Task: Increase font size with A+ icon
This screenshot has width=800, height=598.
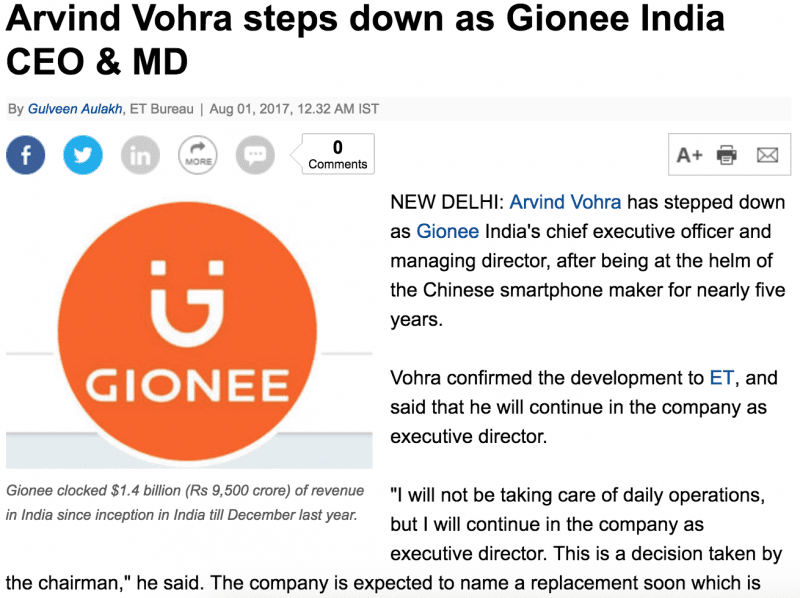Action: point(690,155)
